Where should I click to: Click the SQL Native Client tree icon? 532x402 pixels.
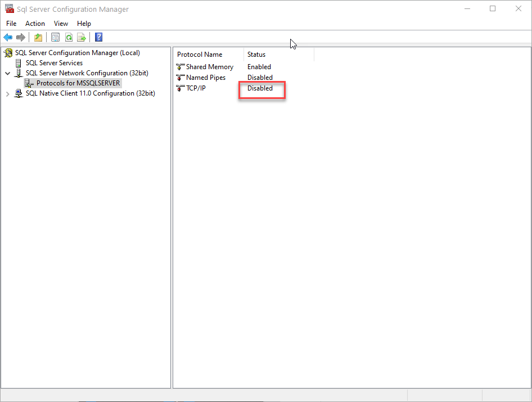click(x=19, y=94)
